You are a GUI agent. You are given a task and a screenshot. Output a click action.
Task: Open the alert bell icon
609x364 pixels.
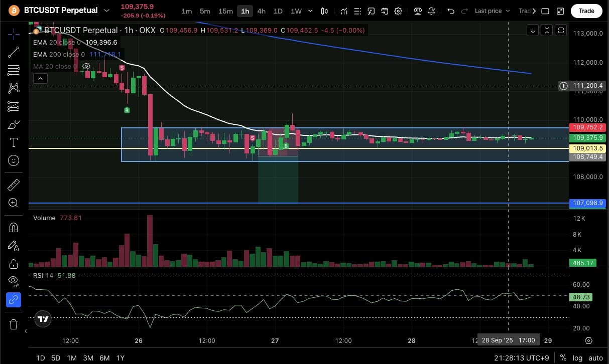click(432, 11)
